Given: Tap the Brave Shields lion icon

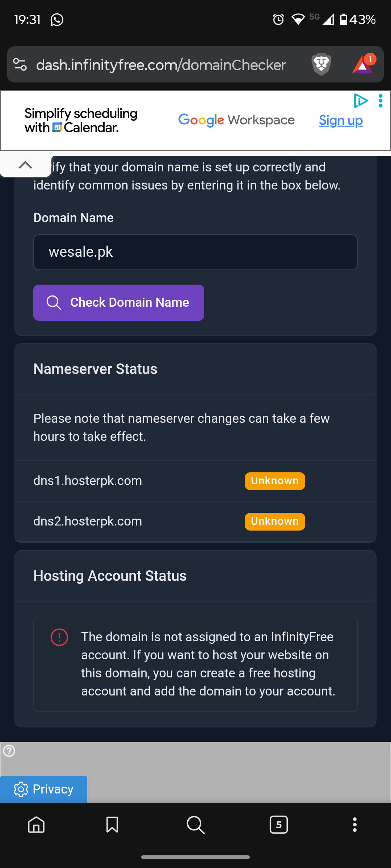Looking at the screenshot, I should pyautogui.click(x=321, y=64).
